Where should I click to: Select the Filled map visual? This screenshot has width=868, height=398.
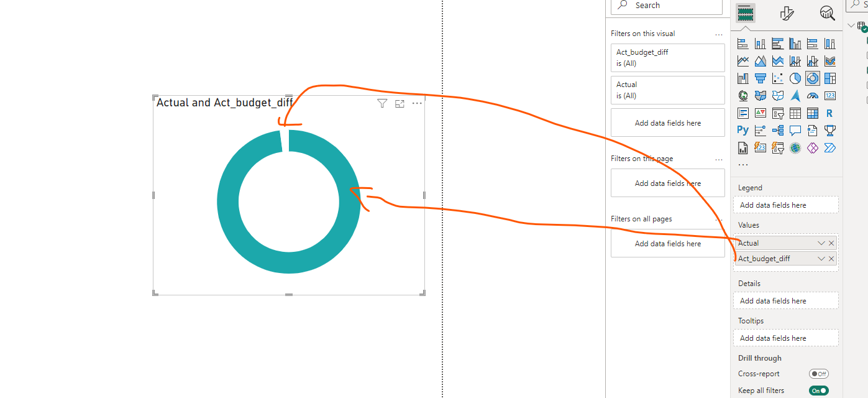click(x=760, y=96)
